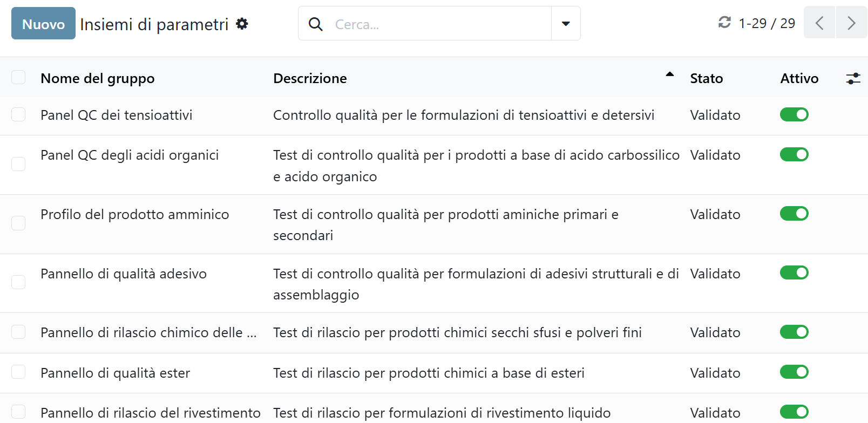The width and height of the screenshot is (868, 423).
Task: Sort by Nome del gruppo column header
Action: tap(98, 79)
